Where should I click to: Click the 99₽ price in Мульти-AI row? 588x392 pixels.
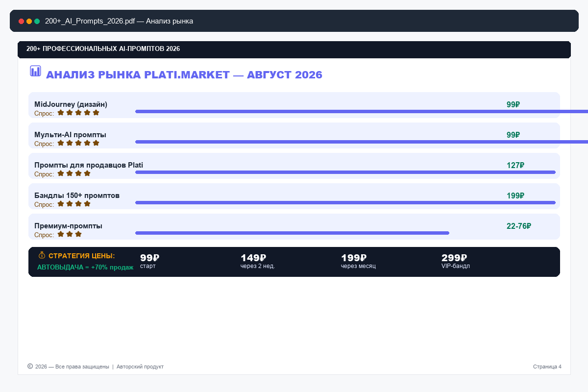coord(513,135)
